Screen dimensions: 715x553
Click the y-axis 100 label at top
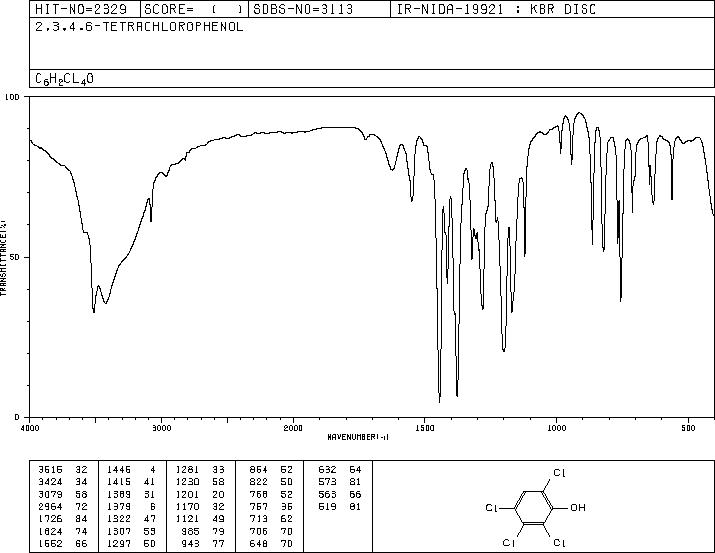click(12, 97)
